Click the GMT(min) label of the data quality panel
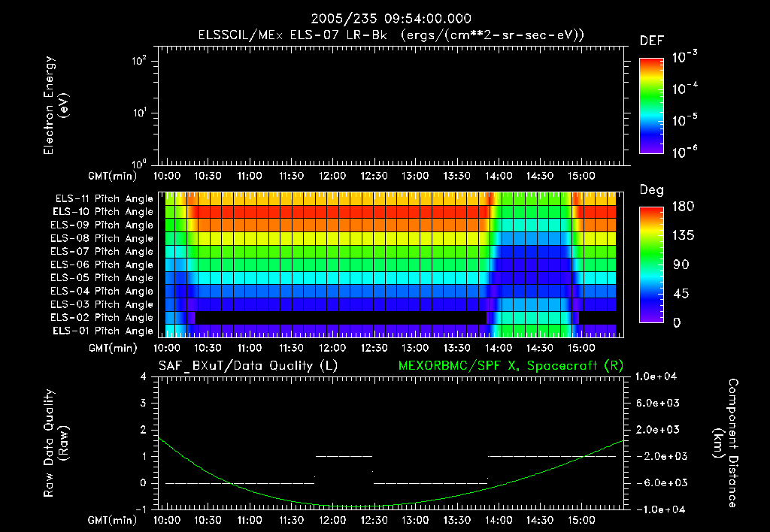 [113, 520]
